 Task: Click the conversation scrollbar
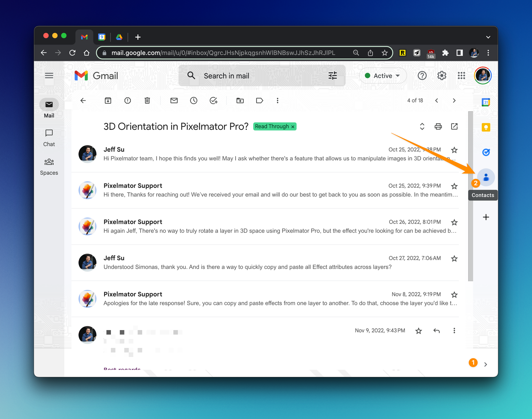click(471, 196)
